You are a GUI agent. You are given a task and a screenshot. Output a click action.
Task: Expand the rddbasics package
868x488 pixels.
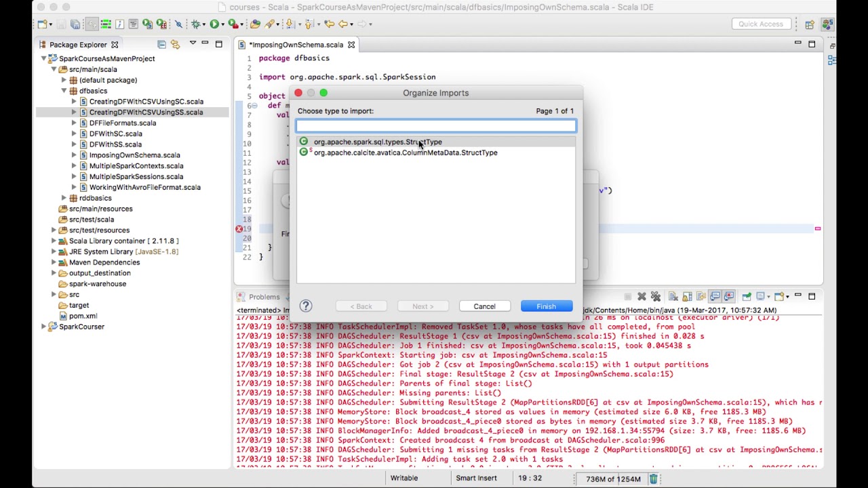tap(64, 198)
